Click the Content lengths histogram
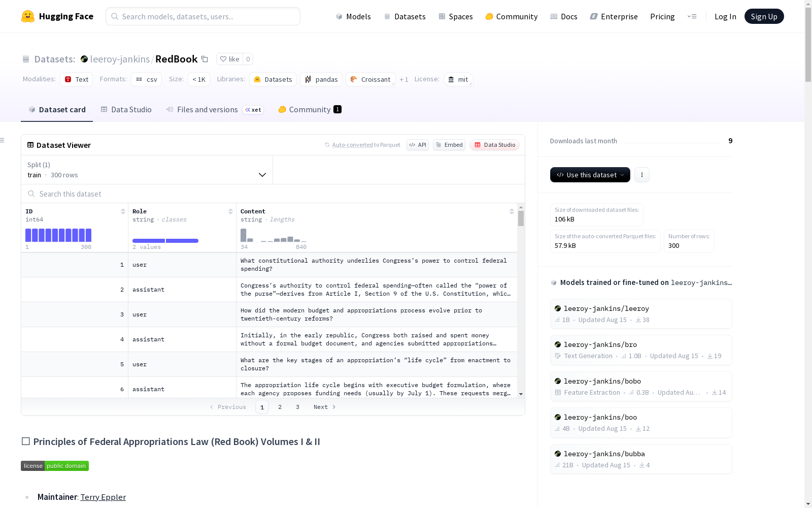 [274, 235]
